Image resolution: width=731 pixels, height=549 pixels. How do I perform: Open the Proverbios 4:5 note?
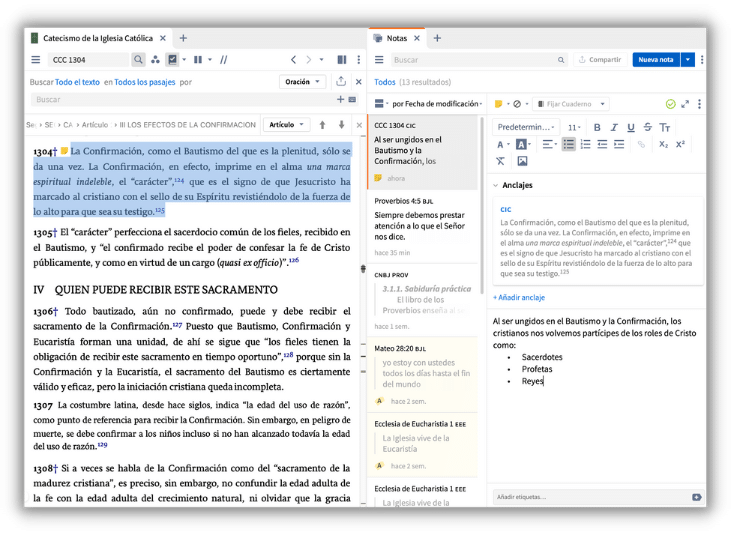(423, 226)
